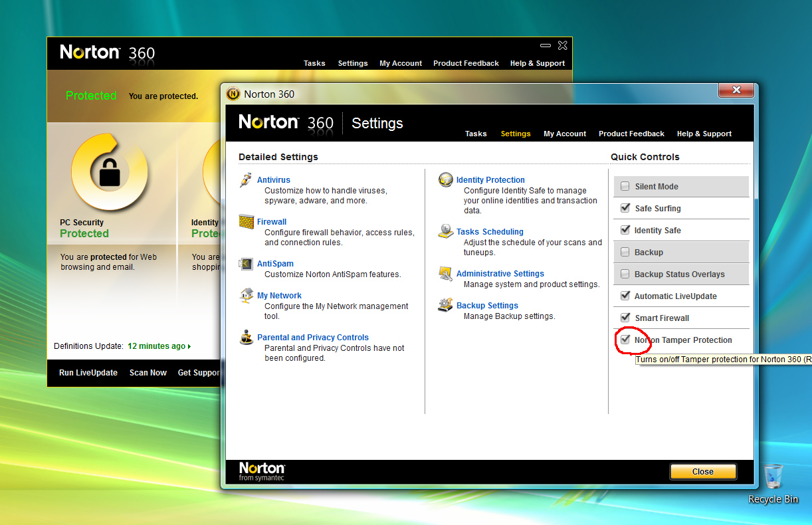Open the Backup Settings link
812x525 pixels.
pos(487,306)
